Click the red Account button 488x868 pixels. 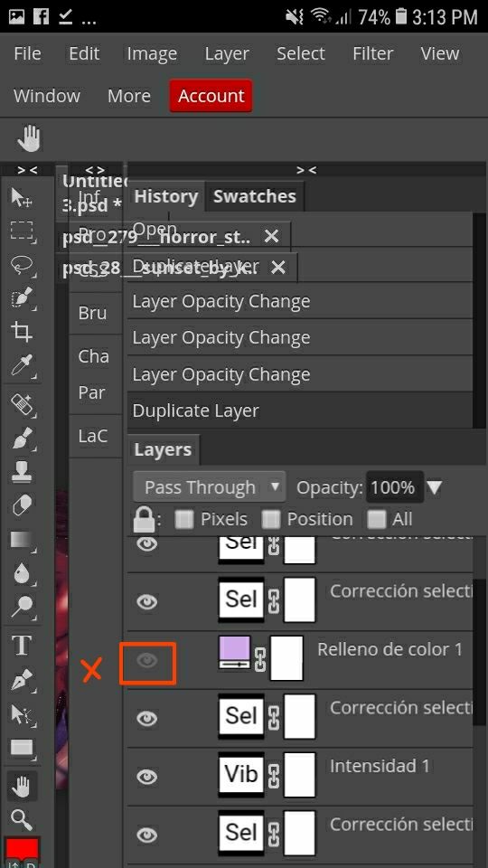pyautogui.click(x=211, y=96)
